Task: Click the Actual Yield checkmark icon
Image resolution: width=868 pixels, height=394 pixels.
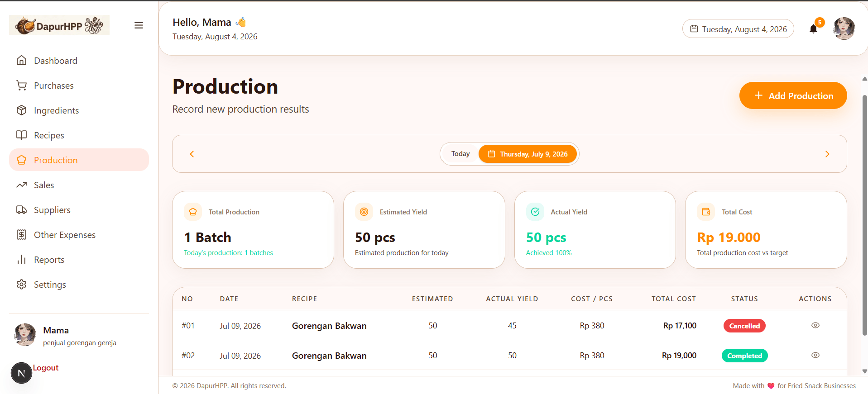Action: pyautogui.click(x=535, y=212)
